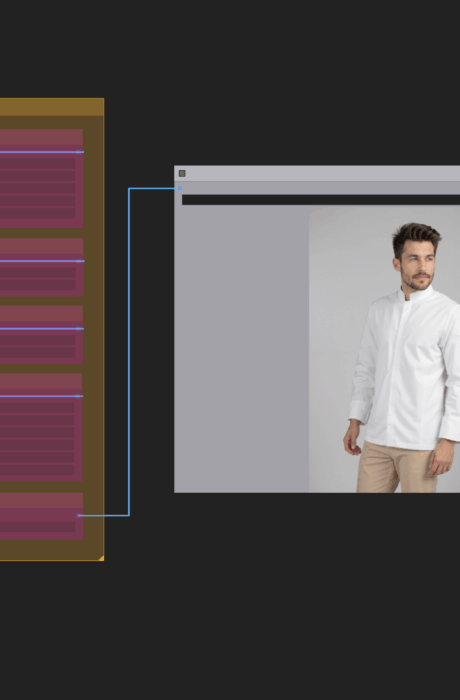The height and width of the screenshot is (700, 460).
Task: Click the orange resize corner triangle of the frame
Action: tap(101, 558)
